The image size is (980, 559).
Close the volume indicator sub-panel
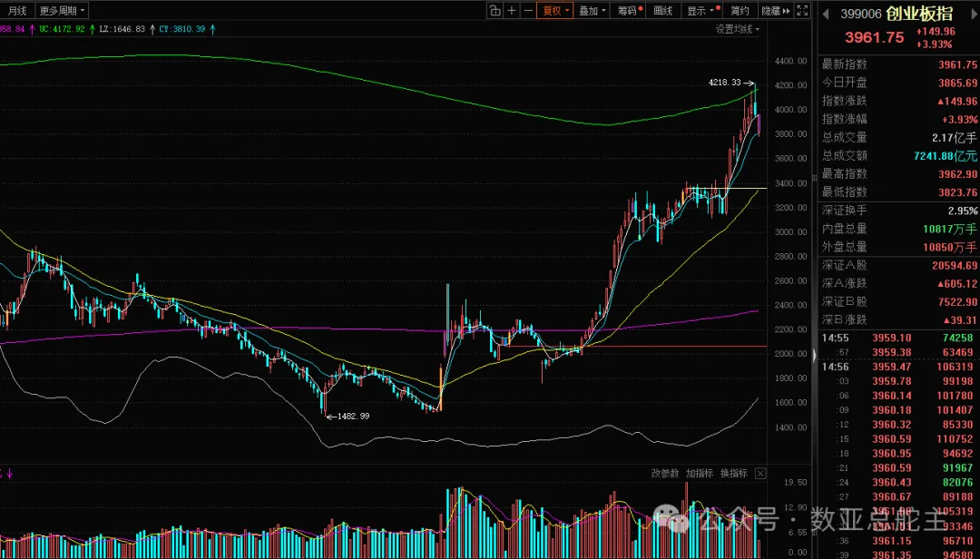click(760, 474)
